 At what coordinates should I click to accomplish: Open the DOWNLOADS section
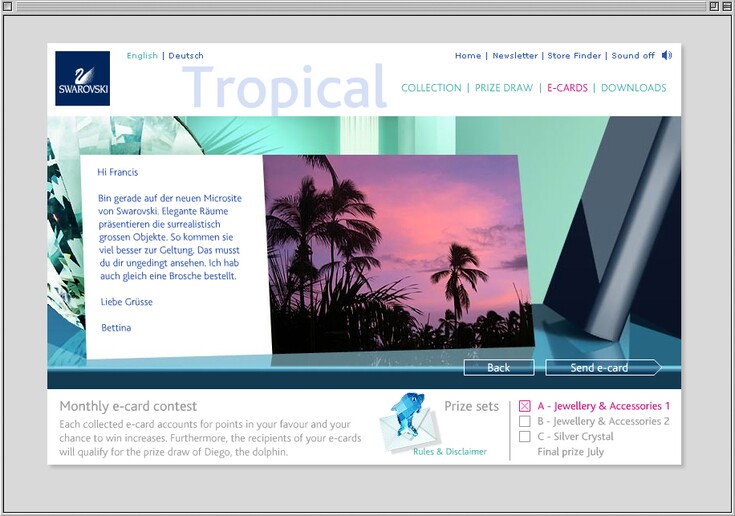(633, 88)
